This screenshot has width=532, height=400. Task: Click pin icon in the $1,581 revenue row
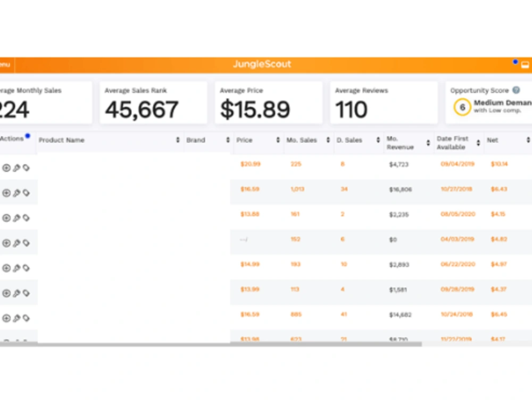[16, 293]
